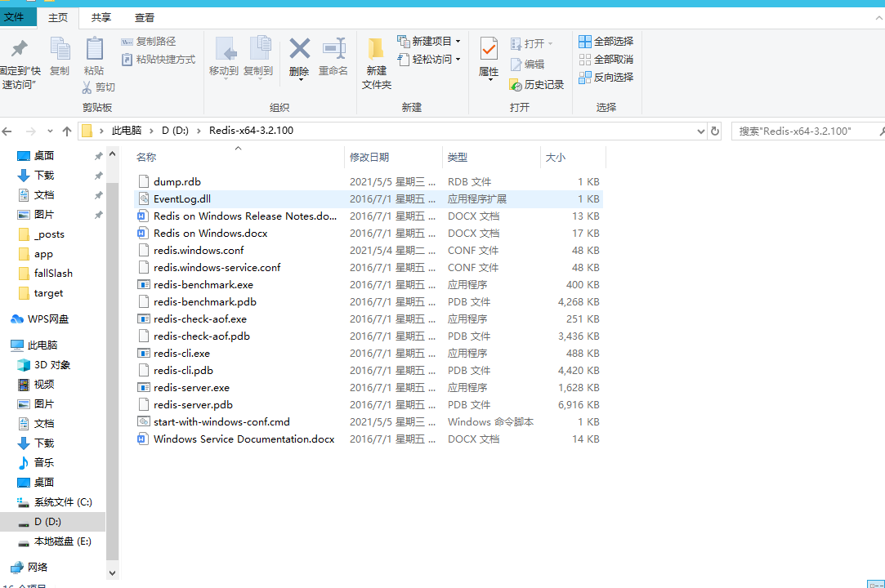The image size is (885, 588).
Task: Click the Up directory arrow
Action: click(x=67, y=131)
